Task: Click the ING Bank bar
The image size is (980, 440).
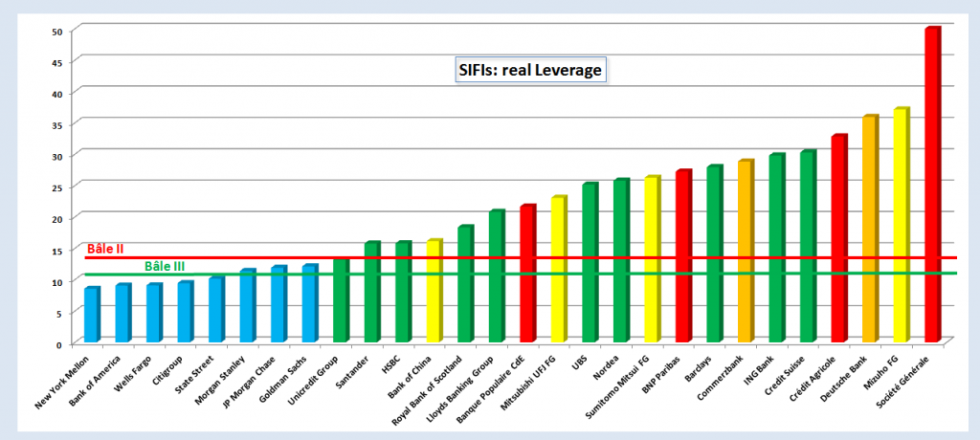Action: 778,248
